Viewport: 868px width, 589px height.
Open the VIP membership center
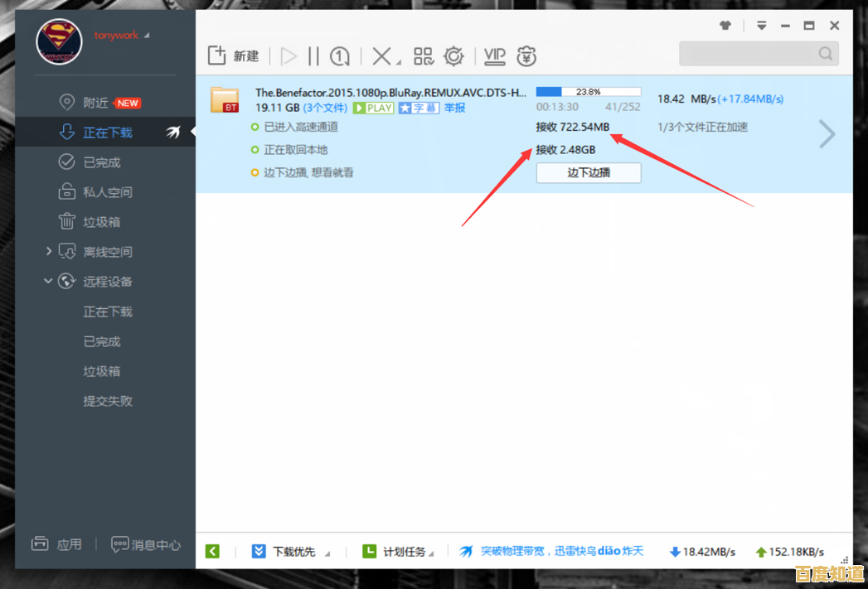[x=494, y=56]
